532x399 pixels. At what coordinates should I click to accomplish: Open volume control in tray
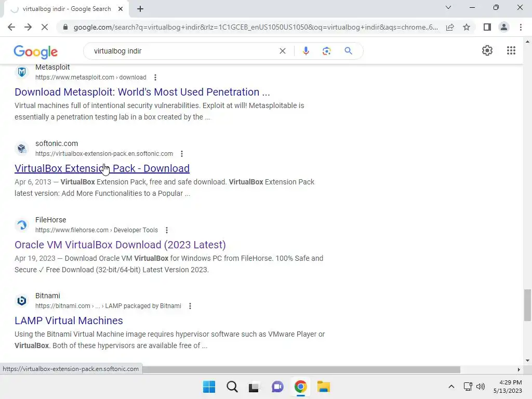click(481, 387)
